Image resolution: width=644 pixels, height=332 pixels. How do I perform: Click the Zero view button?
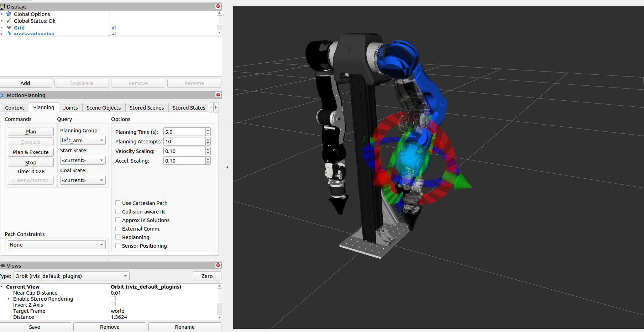[x=207, y=276]
